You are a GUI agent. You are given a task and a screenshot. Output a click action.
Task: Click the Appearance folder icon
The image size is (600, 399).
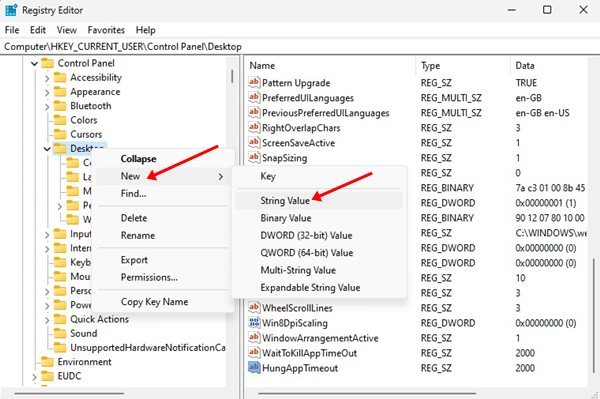click(60, 92)
